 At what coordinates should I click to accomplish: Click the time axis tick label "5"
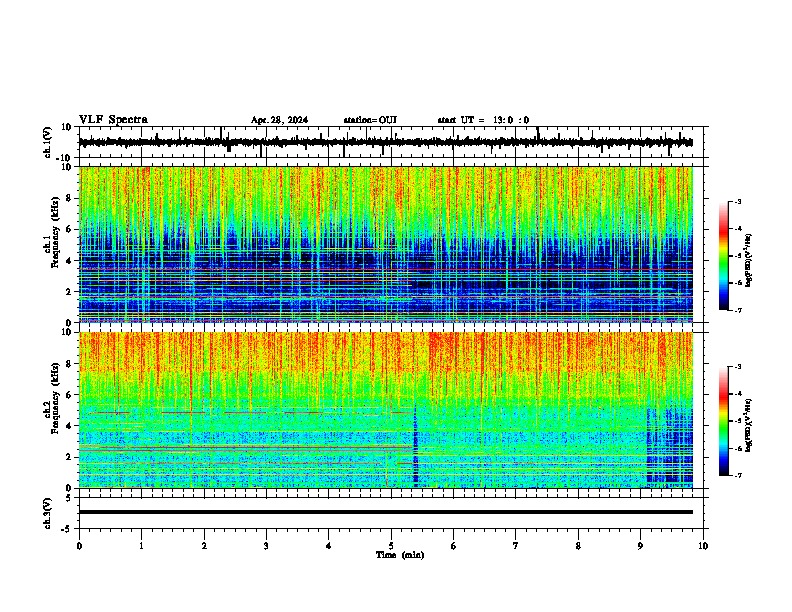click(391, 546)
